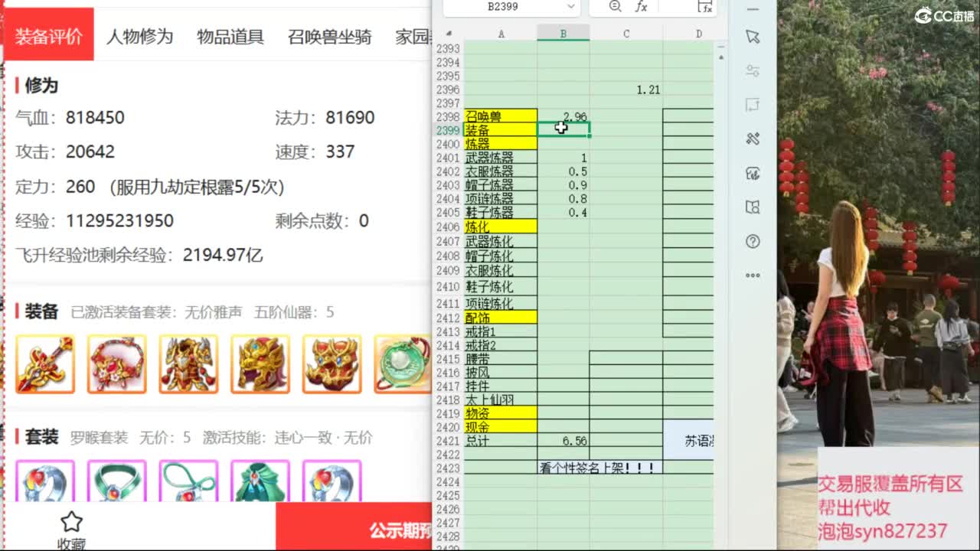Click cell 衣服炼器
Screen dimensions: 980x551
[501, 171]
